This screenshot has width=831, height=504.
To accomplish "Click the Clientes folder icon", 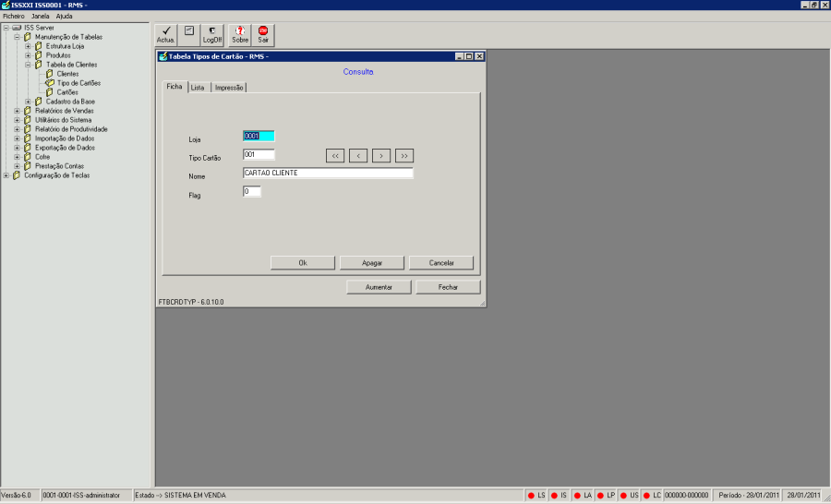I will (x=50, y=74).
